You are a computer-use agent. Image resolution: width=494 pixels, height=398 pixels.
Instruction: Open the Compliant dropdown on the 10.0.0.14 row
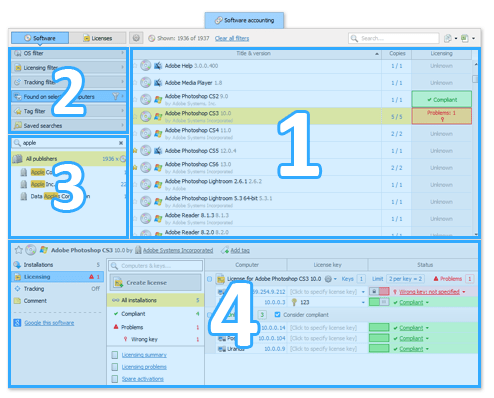pyautogui.click(x=427, y=328)
